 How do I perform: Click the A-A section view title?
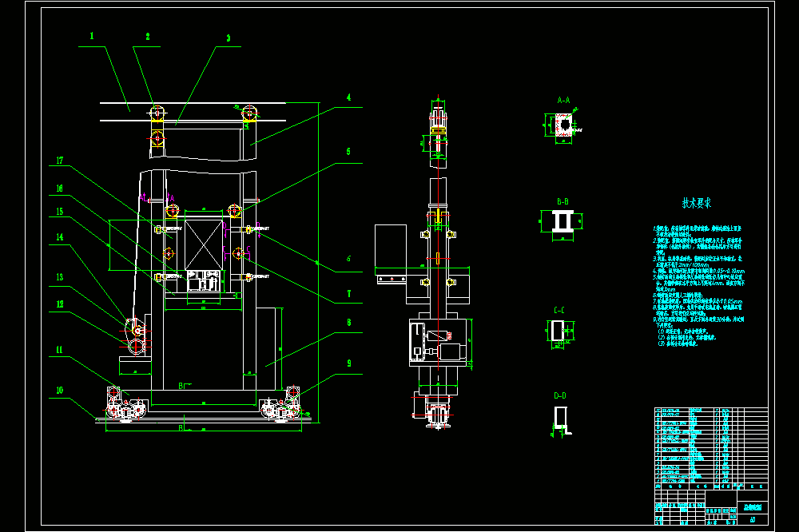pyautogui.click(x=563, y=101)
